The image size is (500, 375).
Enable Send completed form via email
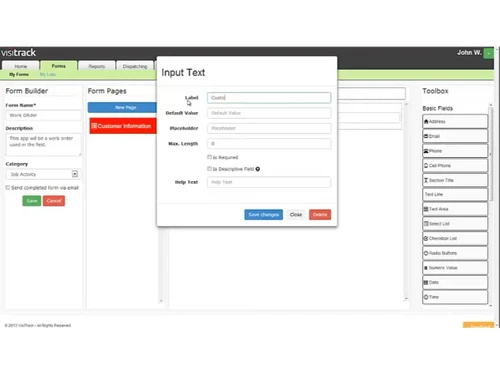tap(8, 188)
